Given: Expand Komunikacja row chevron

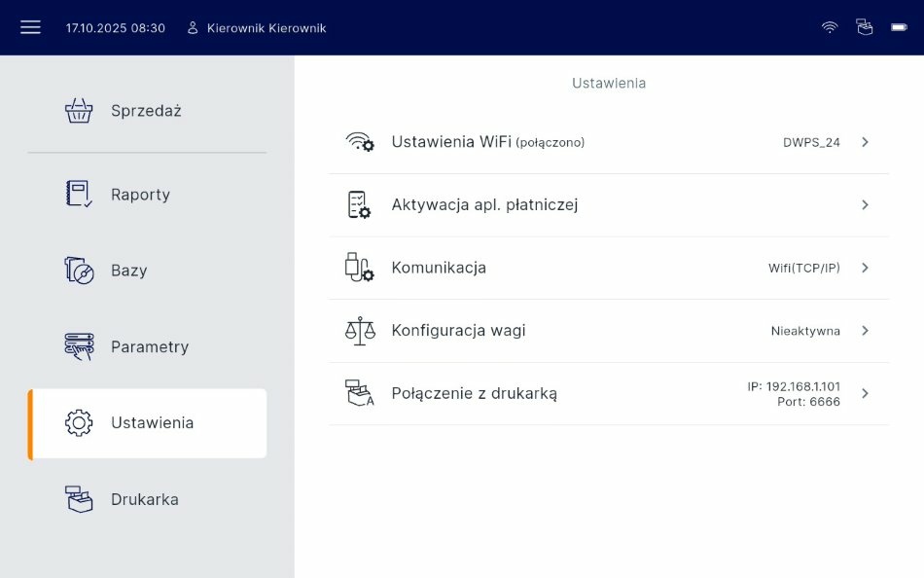Looking at the screenshot, I should pyautogui.click(x=865, y=268).
